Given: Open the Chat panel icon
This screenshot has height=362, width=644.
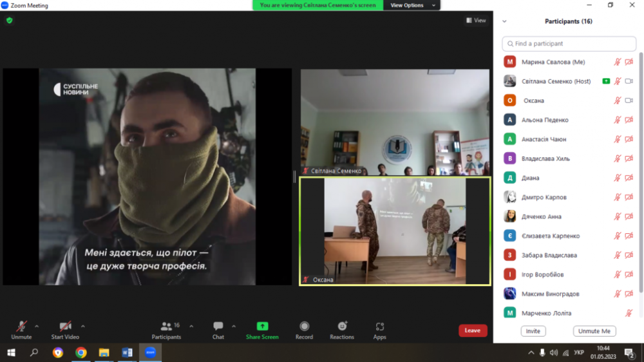Looking at the screenshot, I should [x=218, y=327].
